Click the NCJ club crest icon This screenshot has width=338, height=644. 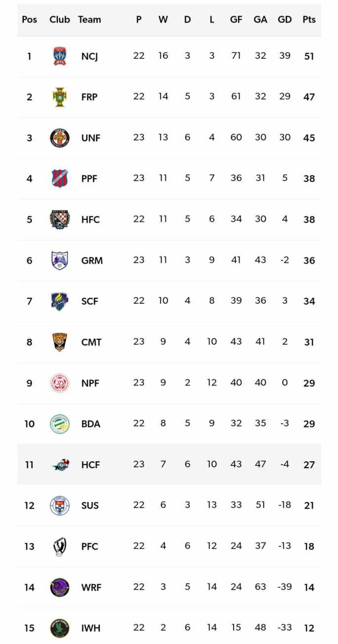pos(60,56)
